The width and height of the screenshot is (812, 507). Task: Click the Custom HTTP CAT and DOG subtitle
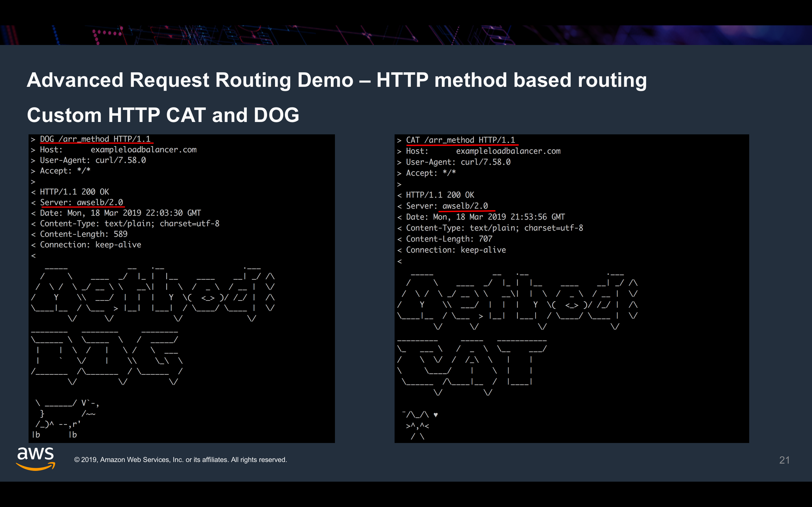point(163,115)
